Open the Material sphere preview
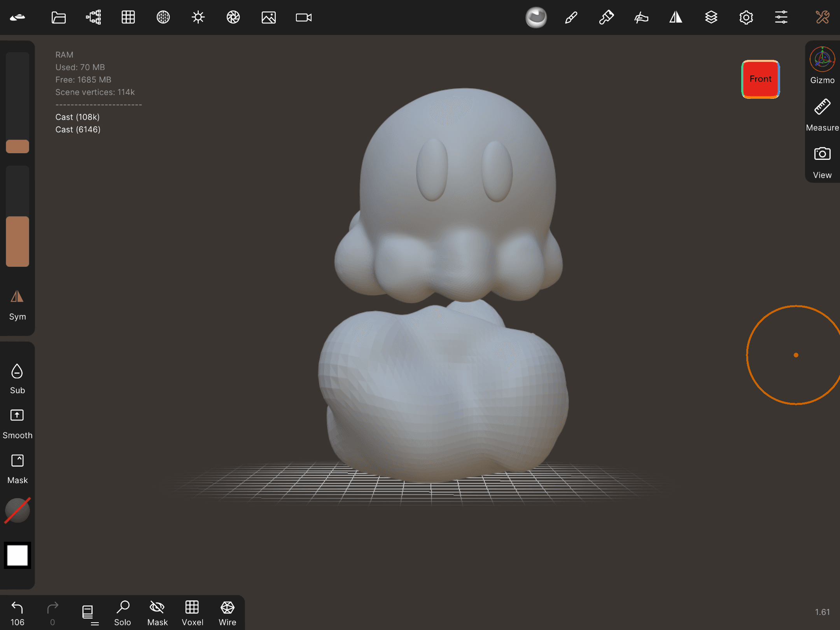 pyautogui.click(x=536, y=17)
